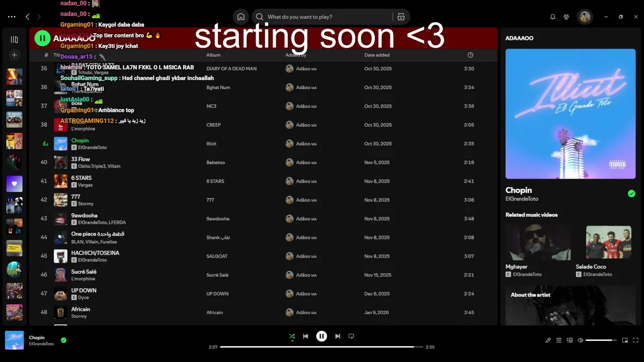The width and height of the screenshot is (644, 362).
Task: Open the SALGOAT album link
Action: click(x=217, y=256)
